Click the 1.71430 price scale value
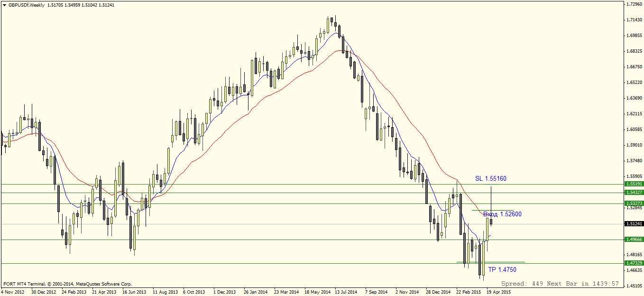 pyautogui.click(x=635, y=20)
